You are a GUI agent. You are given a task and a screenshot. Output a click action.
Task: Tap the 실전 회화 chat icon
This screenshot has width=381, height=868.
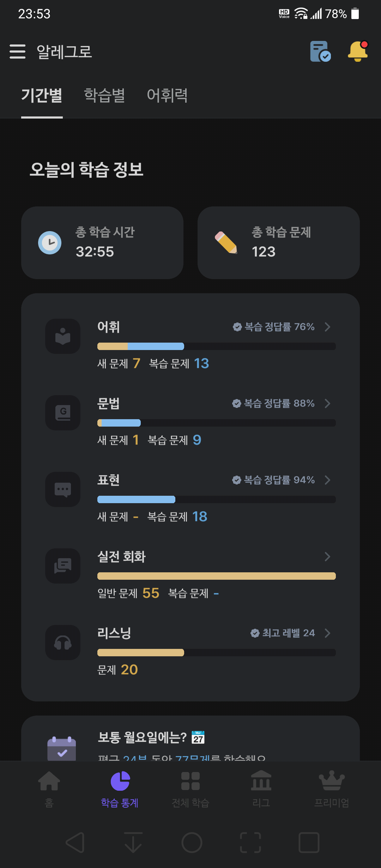[63, 566]
